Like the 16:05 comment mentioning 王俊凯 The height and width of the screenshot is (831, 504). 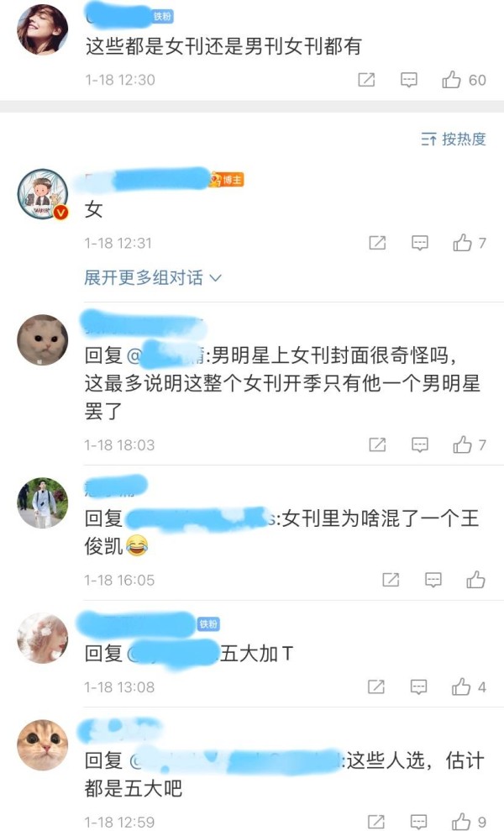(x=475, y=580)
